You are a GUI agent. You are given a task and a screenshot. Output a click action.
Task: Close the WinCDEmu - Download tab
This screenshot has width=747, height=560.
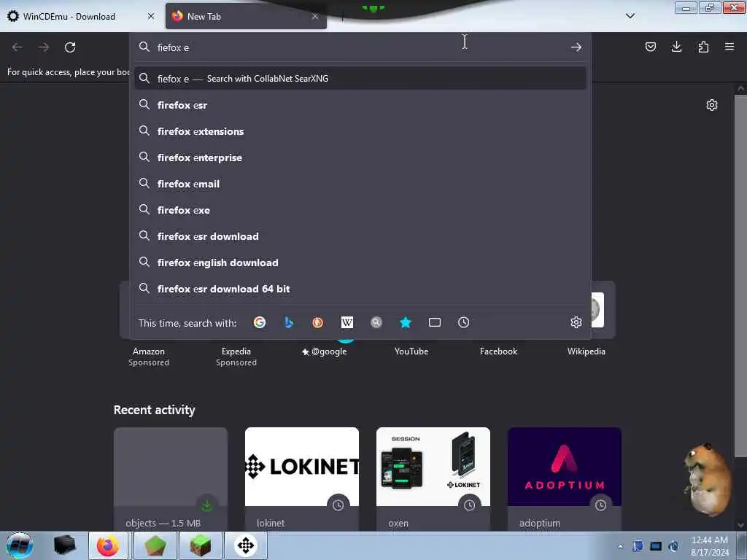[x=151, y=16]
